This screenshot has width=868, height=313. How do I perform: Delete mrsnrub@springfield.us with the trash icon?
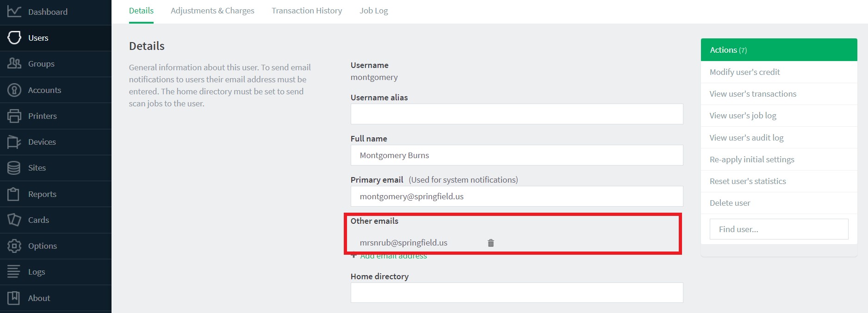491,243
